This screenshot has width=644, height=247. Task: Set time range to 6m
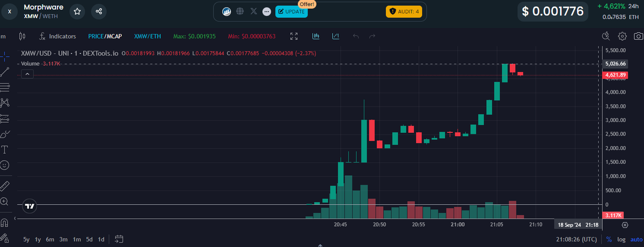50,239
